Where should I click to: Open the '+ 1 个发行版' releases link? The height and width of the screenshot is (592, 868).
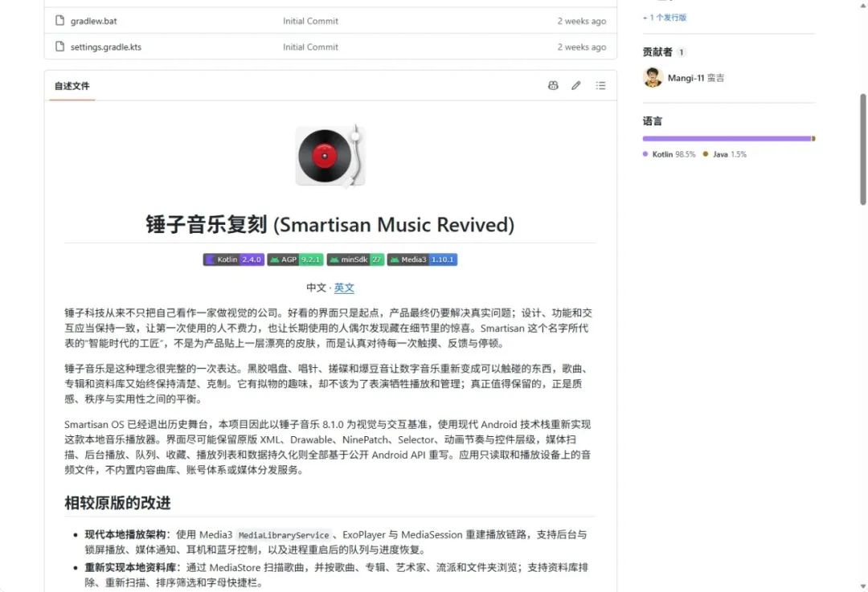tap(665, 18)
